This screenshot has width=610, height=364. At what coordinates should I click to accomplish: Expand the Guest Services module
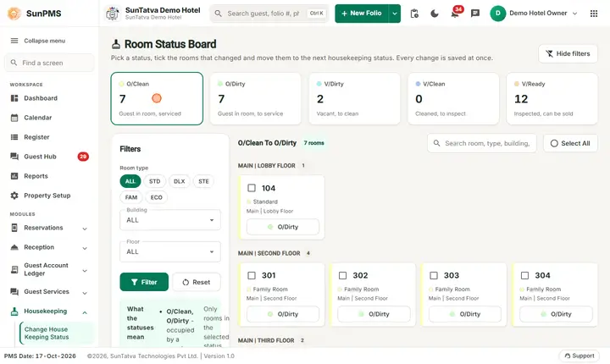click(x=85, y=292)
